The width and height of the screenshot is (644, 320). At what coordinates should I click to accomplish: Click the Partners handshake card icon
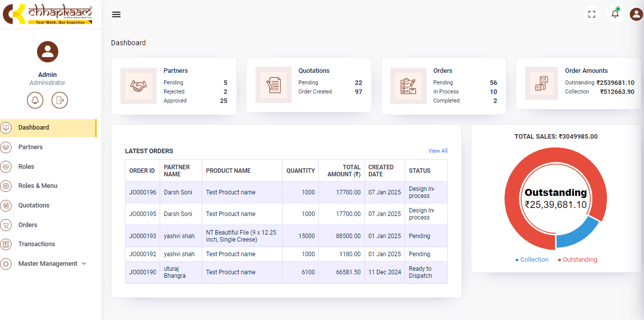point(138,86)
